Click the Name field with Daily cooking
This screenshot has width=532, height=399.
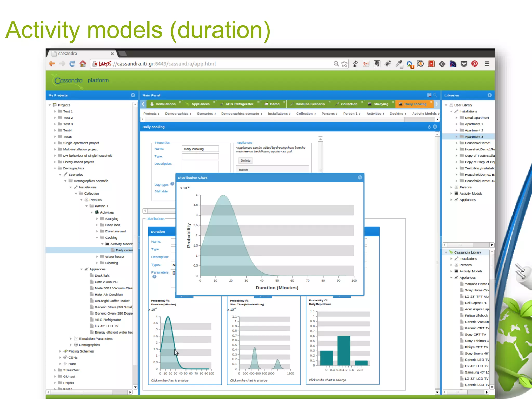pos(200,149)
